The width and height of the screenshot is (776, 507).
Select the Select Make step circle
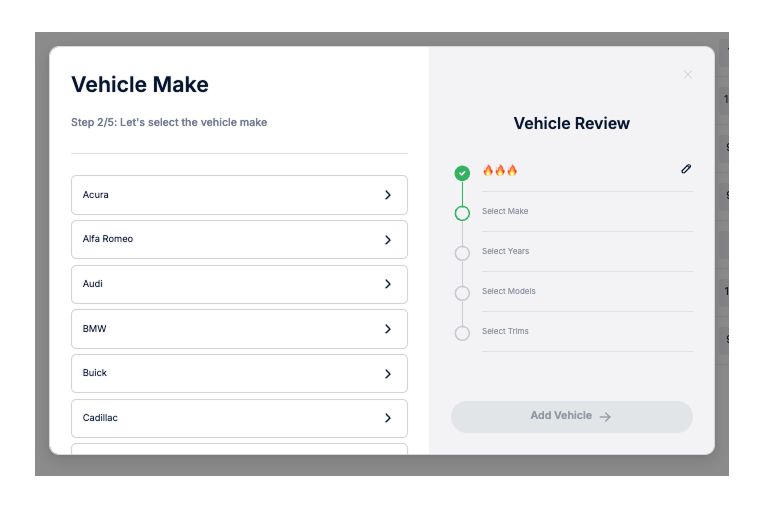tap(462, 213)
